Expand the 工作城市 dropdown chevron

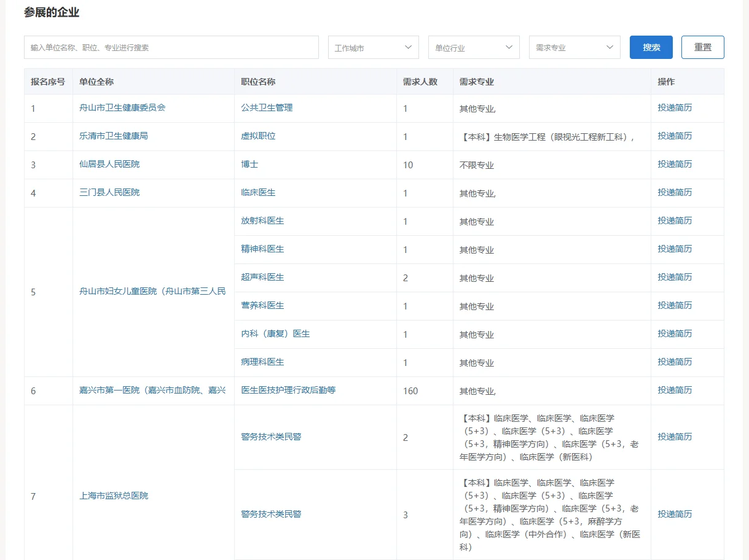pyautogui.click(x=407, y=47)
